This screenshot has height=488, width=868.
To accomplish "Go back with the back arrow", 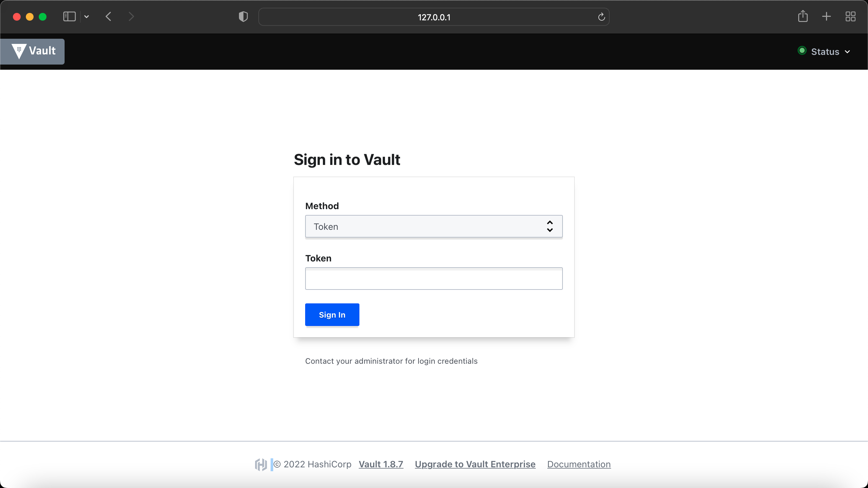I will point(108,16).
